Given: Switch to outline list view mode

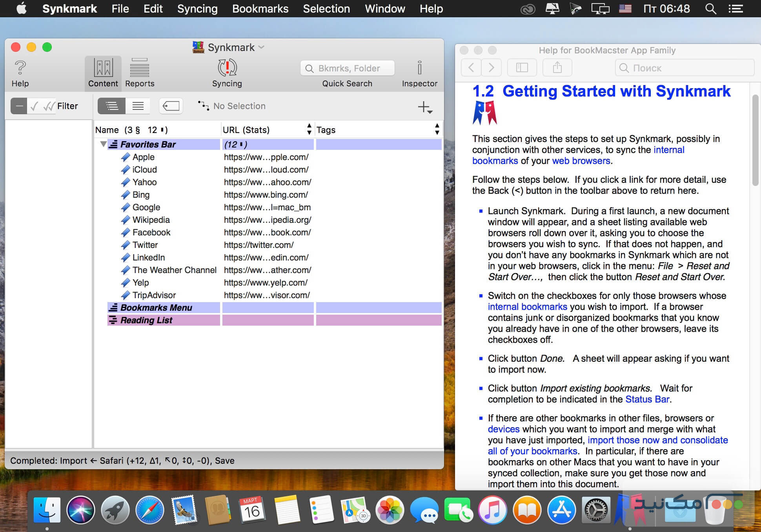Looking at the screenshot, I should point(112,106).
